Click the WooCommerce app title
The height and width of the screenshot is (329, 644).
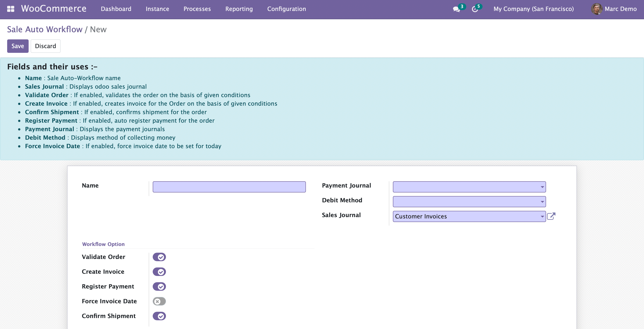(54, 9)
